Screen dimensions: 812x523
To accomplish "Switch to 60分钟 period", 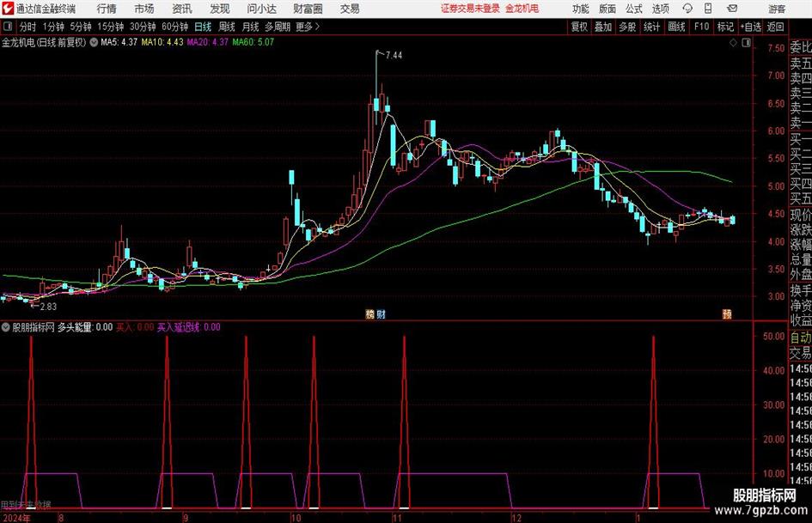I will (175, 27).
